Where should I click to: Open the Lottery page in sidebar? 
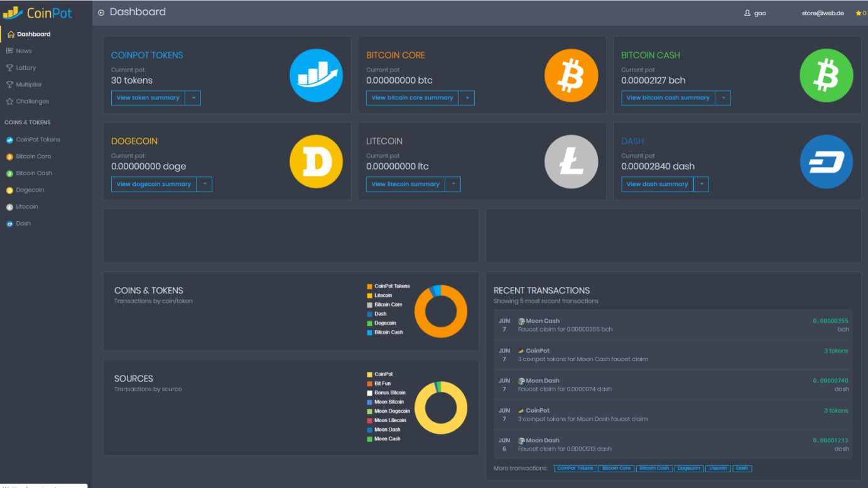(26, 68)
